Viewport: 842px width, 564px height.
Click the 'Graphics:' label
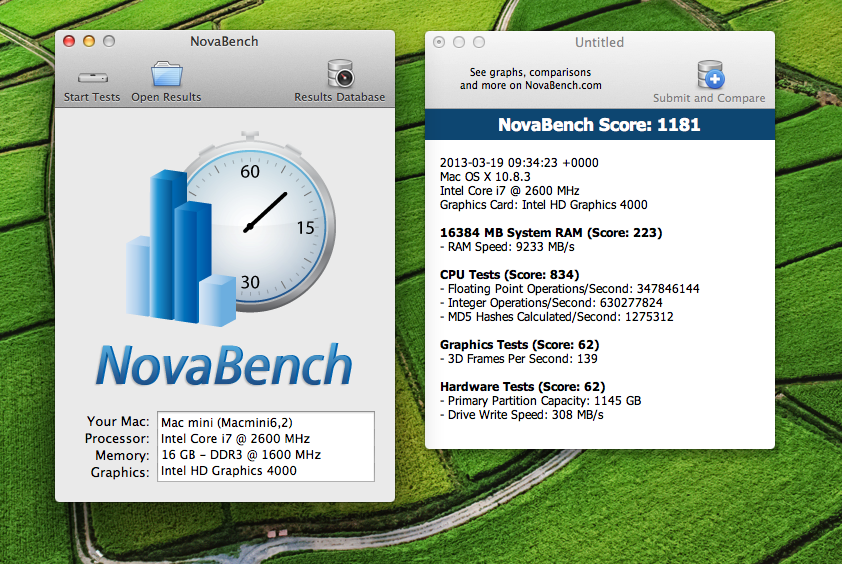[120, 473]
